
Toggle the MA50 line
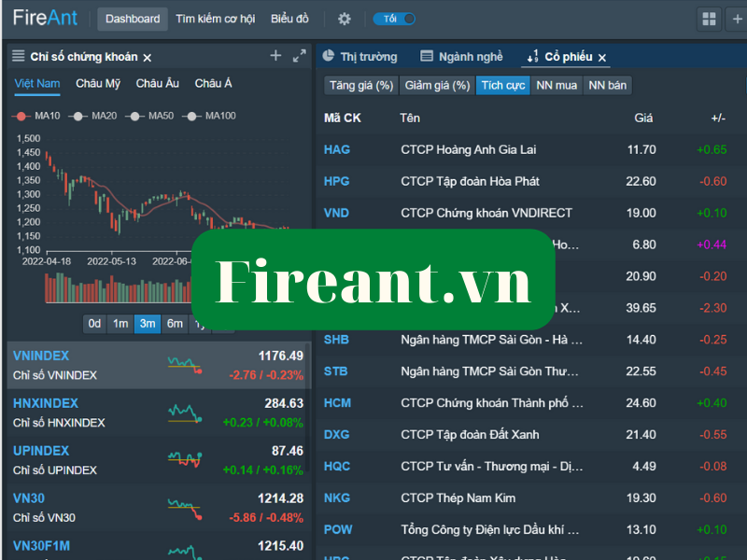149,116
